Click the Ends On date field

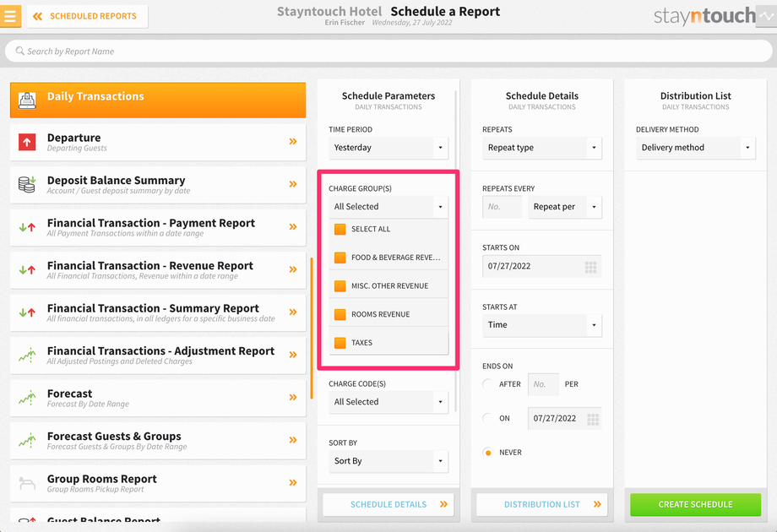coord(565,418)
